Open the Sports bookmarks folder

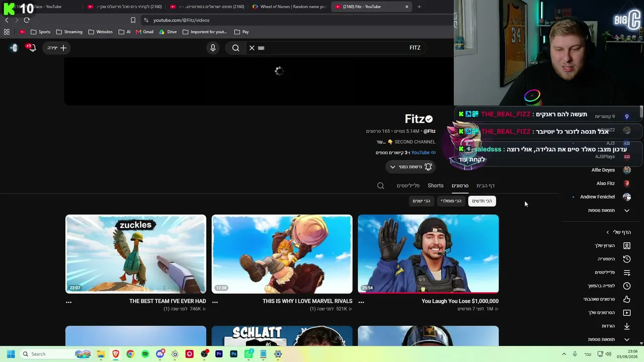point(40,32)
